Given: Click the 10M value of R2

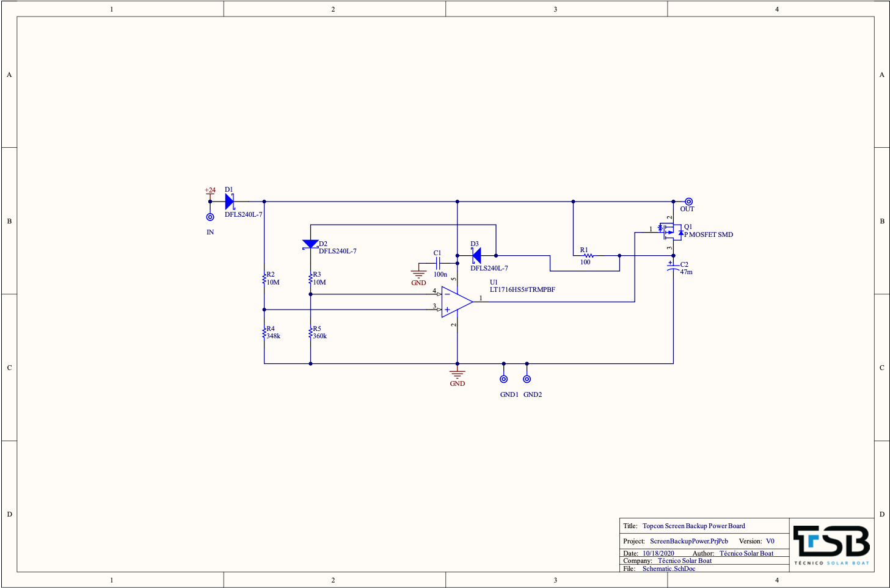Looking at the screenshot, I should [272, 282].
